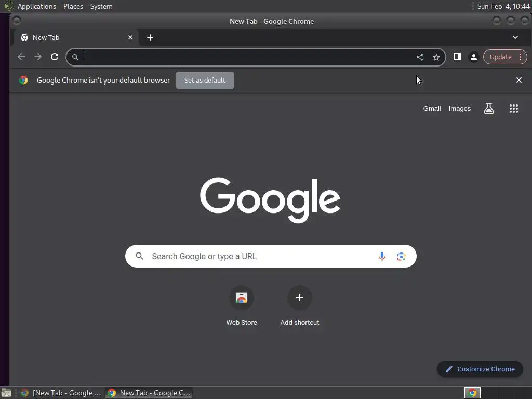Click the Google logo
Image resolution: width=532 pixels, height=399 pixels.
coord(270,200)
